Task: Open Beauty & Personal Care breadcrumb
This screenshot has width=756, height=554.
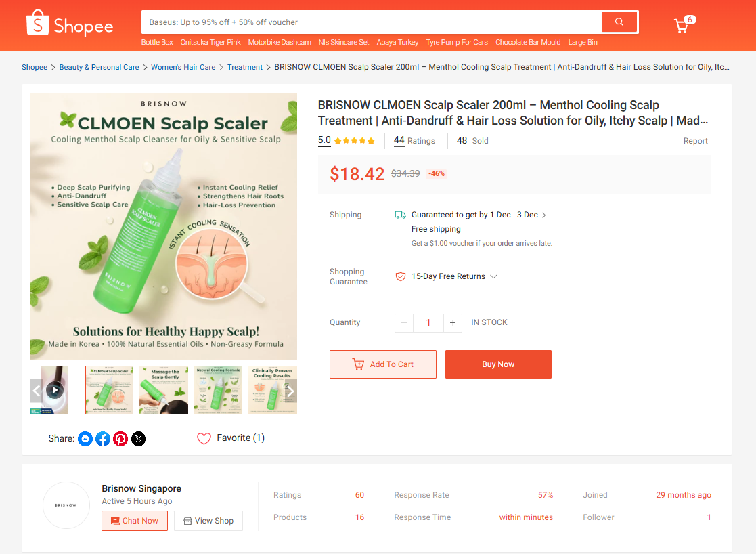Action: (x=99, y=67)
